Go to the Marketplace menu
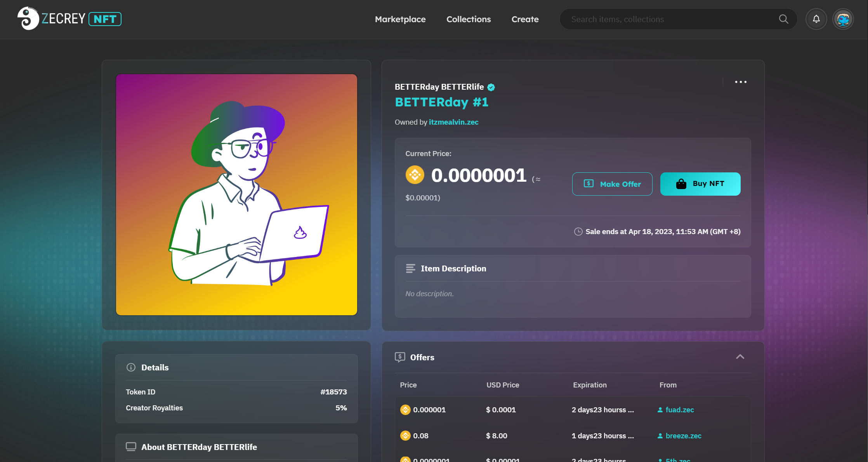 click(x=400, y=19)
